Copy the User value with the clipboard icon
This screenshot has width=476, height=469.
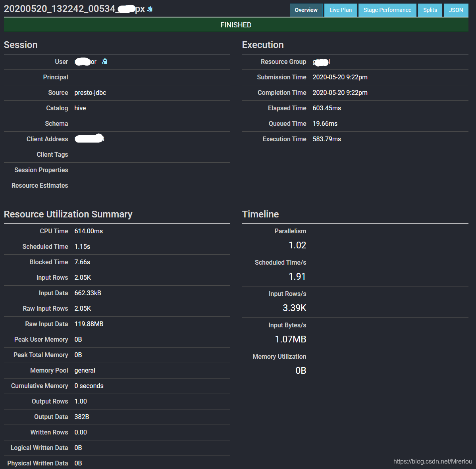(x=104, y=62)
